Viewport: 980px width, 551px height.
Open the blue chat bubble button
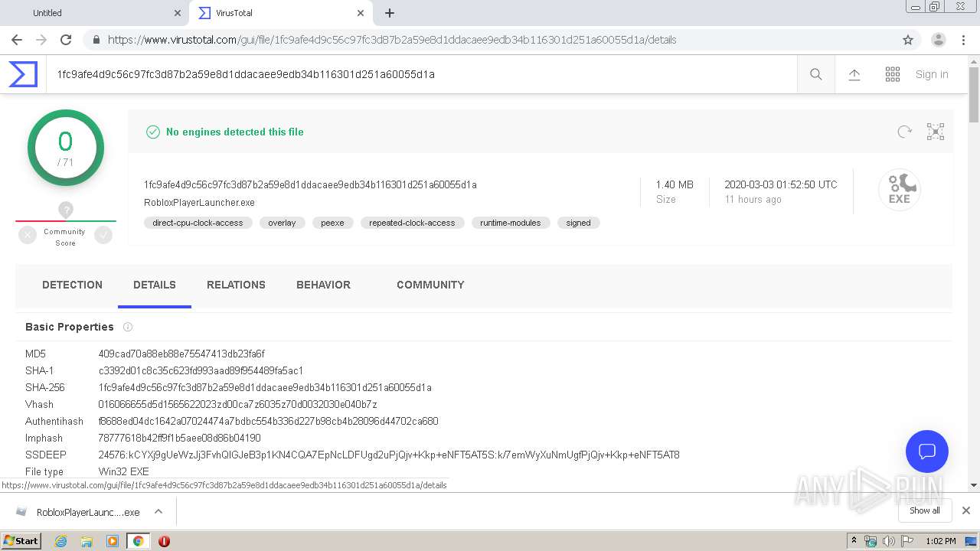[x=927, y=451]
